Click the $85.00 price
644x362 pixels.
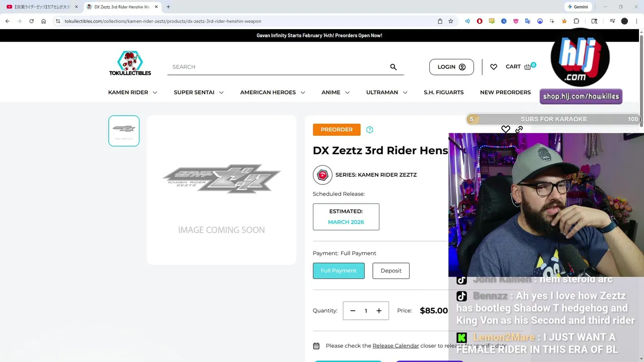(434, 311)
